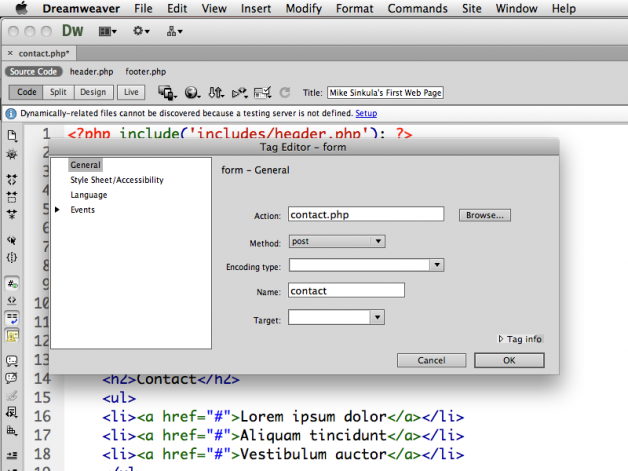Click the info icon in notification bar
Screen dimensions: 628x471
[11, 114]
